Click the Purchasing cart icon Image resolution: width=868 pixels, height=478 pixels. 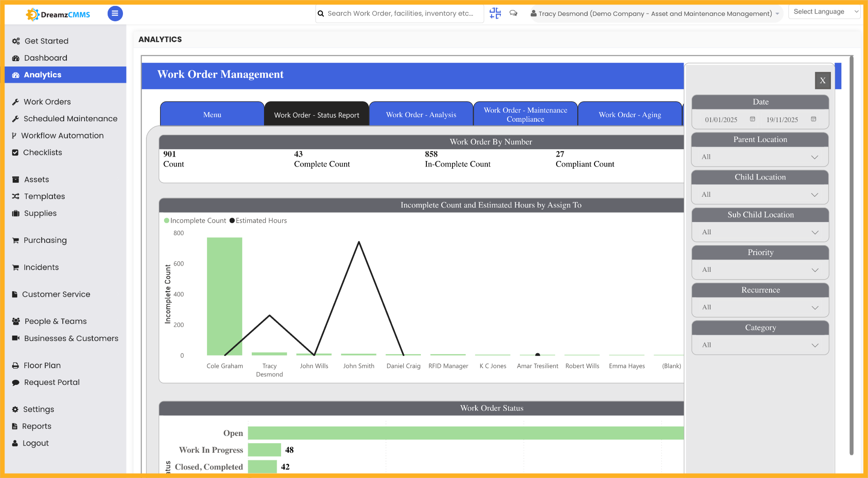16,240
